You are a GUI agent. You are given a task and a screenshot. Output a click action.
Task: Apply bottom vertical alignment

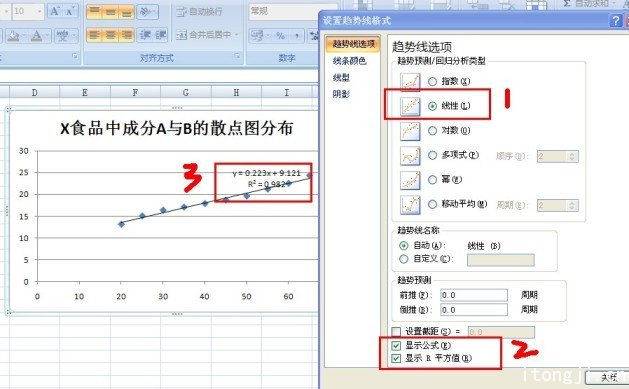[126, 12]
